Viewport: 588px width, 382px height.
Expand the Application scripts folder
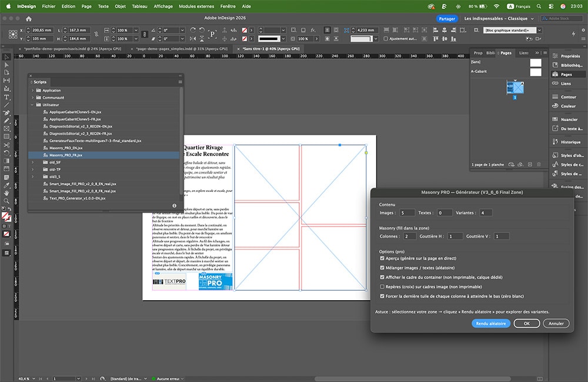[32, 90]
